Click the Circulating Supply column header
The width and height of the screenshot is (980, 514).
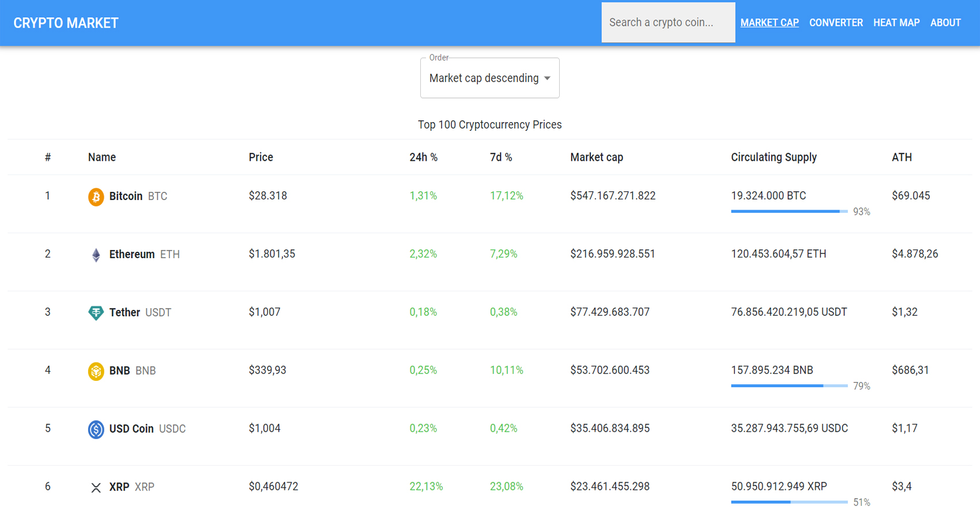pos(774,157)
